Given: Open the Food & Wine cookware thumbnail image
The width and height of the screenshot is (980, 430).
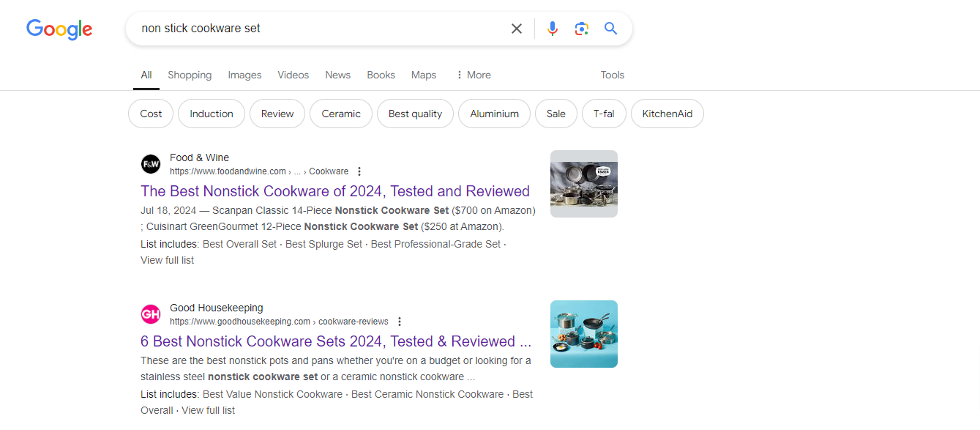Looking at the screenshot, I should pos(584,184).
